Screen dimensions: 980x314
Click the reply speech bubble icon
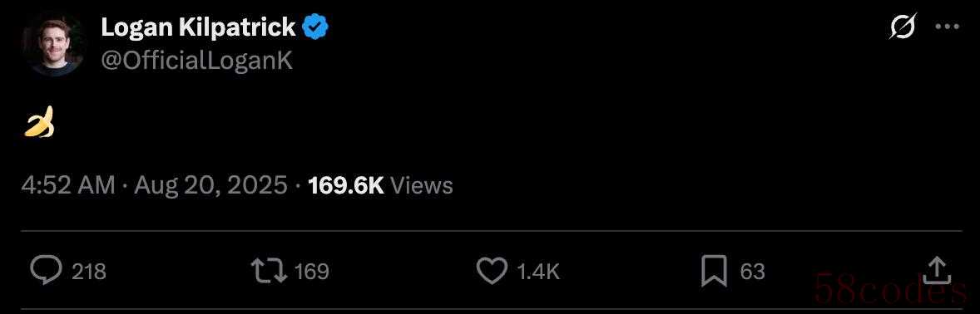coord(47,271)
